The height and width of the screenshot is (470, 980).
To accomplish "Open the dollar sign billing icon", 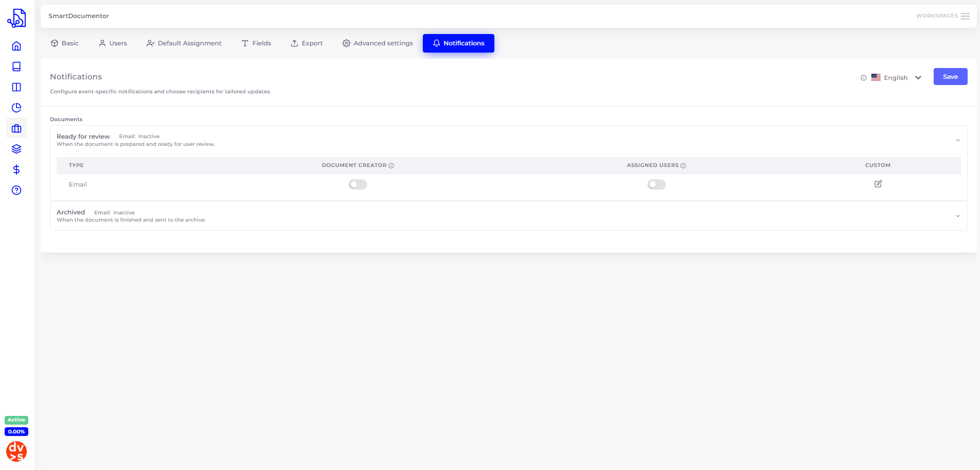I will click(16, 170).
